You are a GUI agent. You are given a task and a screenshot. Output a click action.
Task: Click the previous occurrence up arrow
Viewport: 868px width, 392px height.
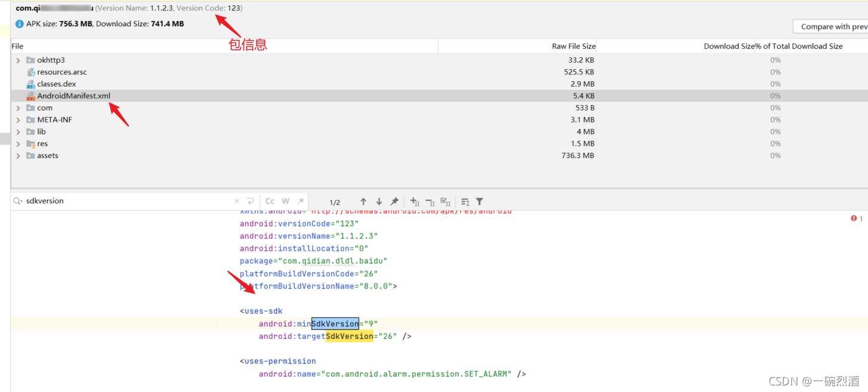[364, 201]
